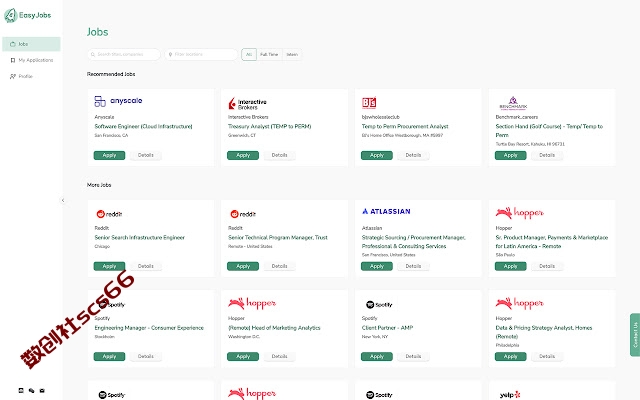Apply to Hopper Sr. Product Manager job
The image size is (640, 400).
point(511,266)
